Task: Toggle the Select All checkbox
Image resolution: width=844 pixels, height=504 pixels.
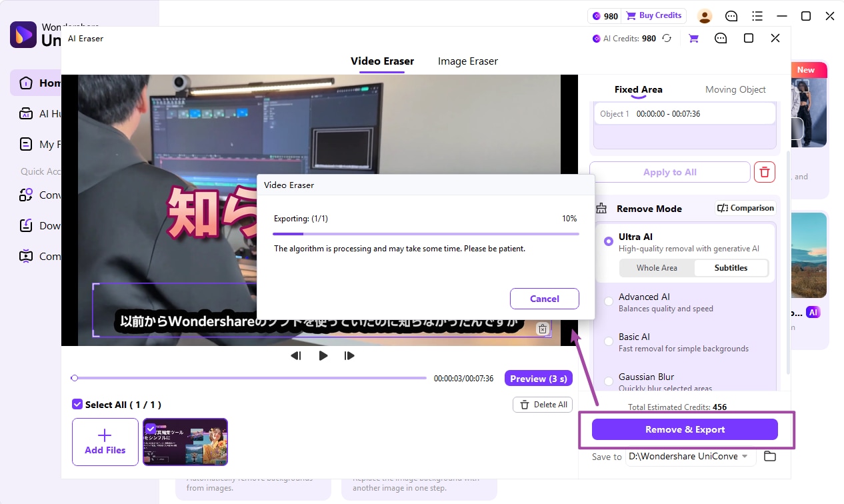Action: tap(77, 404)
